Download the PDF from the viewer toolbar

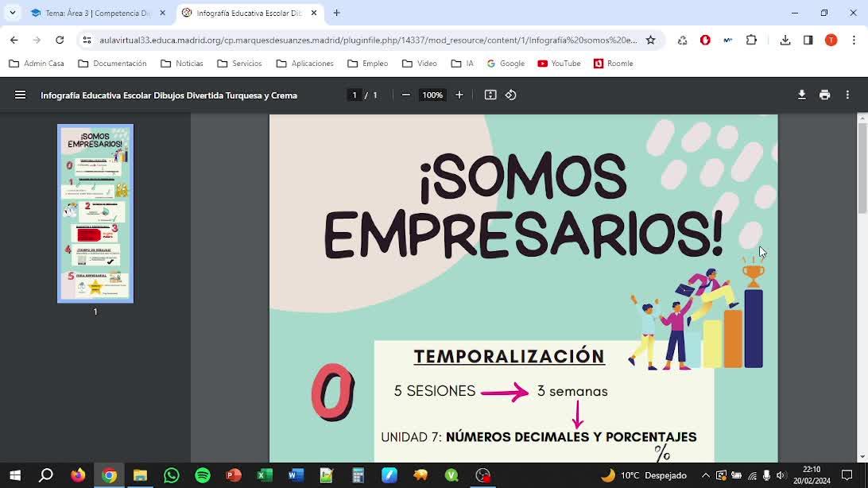coord(801,95)
